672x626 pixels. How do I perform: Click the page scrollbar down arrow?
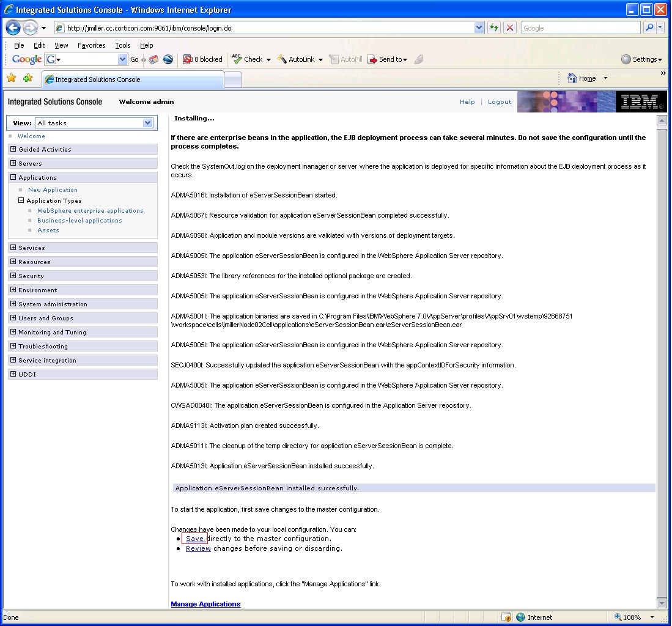[662, 603]
